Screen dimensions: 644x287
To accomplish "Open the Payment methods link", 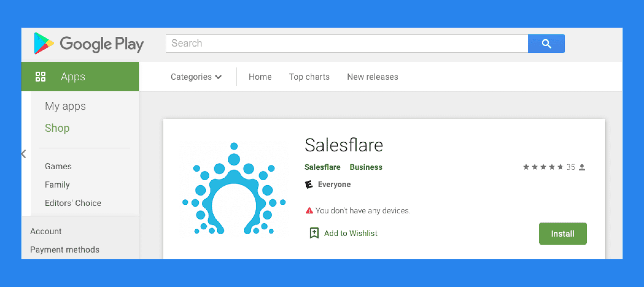I will tap(65, 250).
